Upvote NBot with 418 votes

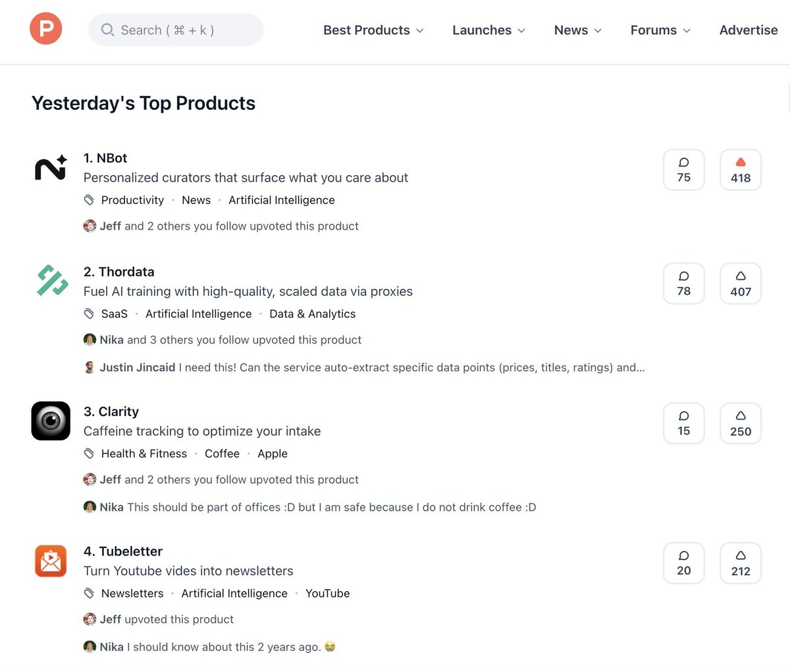pyautogui.click(x=741, y=170)
